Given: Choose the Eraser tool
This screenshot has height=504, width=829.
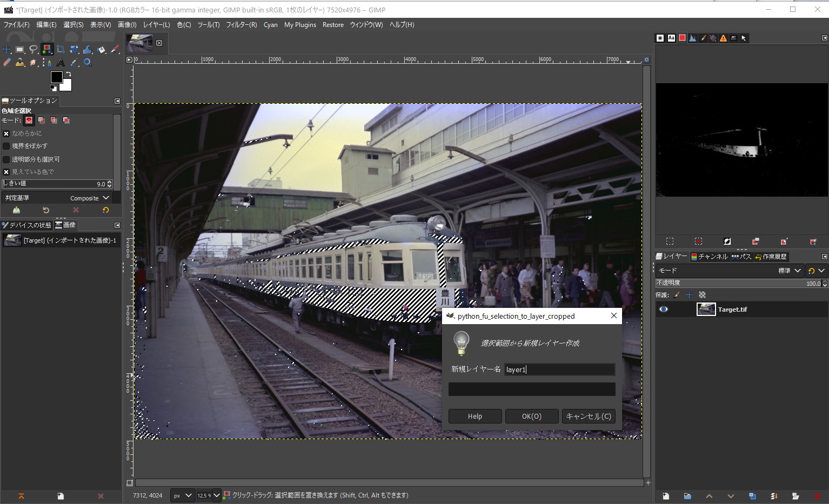Looking at the screenshot, I should pyautogui.click(x=6, y=63).
